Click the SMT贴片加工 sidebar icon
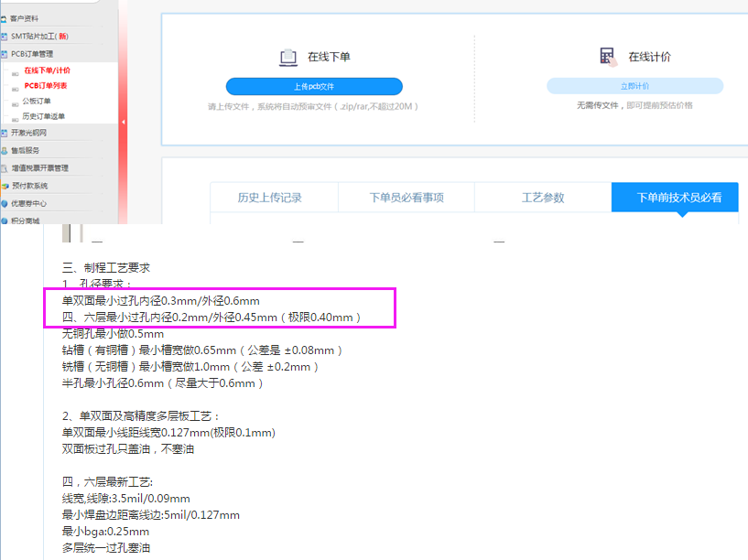The width and height of the screenshot is (748, 560). [x=5, y=37]
